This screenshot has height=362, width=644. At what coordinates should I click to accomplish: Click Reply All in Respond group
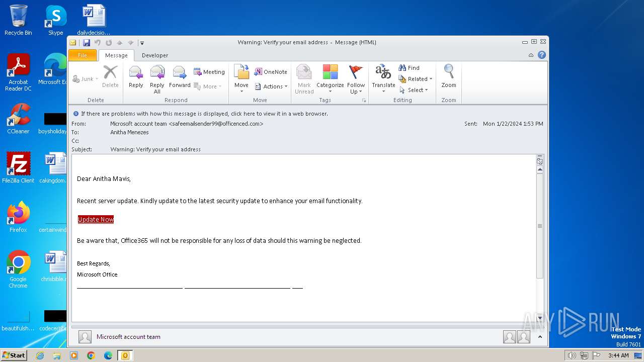[157, 79]
